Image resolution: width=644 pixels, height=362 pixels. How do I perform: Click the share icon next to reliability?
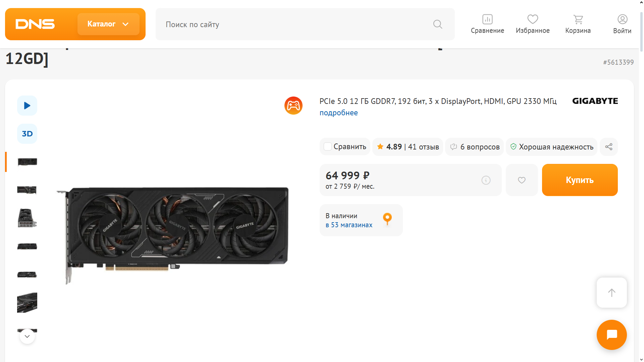tap(609, 147)
